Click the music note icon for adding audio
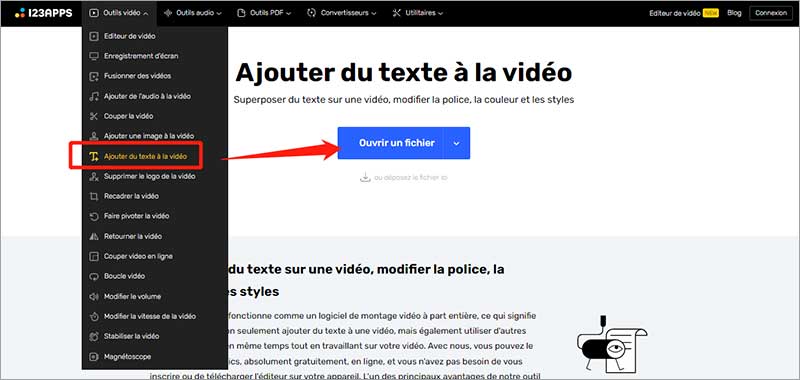Image resolution: width=800 pixels, height=380 pixels. tap(93, 96)
